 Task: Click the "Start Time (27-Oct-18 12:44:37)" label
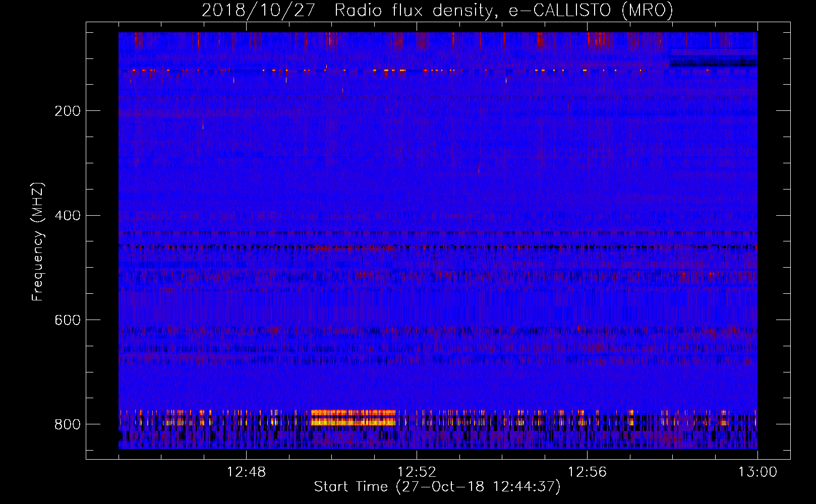(x=437, y=487)
